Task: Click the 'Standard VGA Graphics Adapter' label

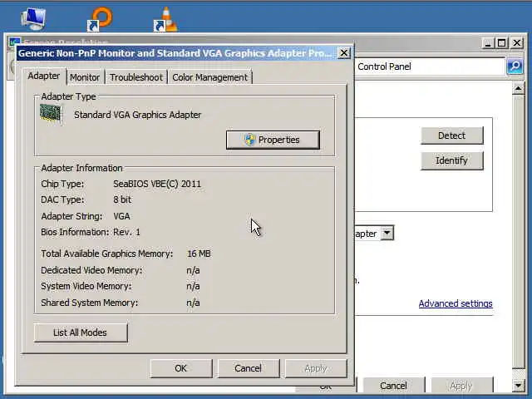Action: click(x=138, y=115)
